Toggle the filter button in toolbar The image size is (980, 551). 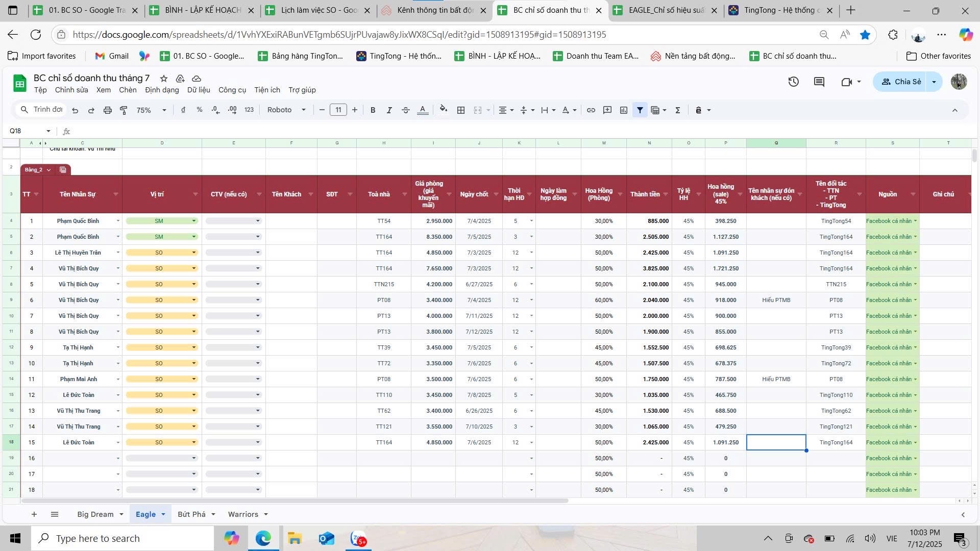click(640, 110)
